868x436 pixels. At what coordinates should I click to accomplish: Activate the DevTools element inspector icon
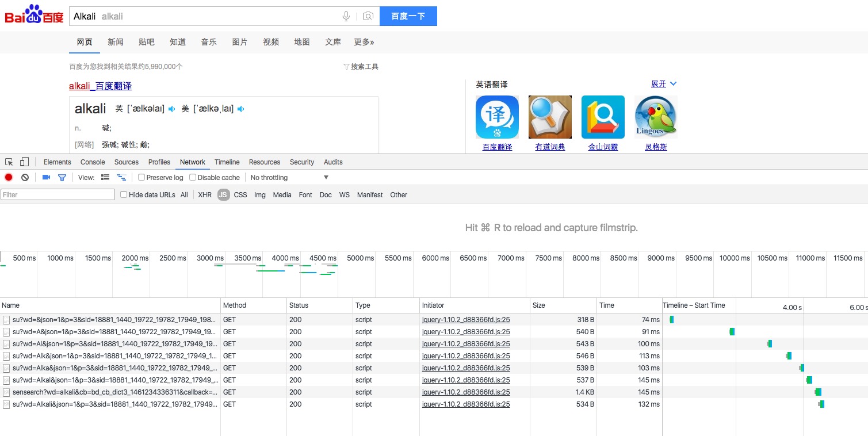[x=9, y=162]
